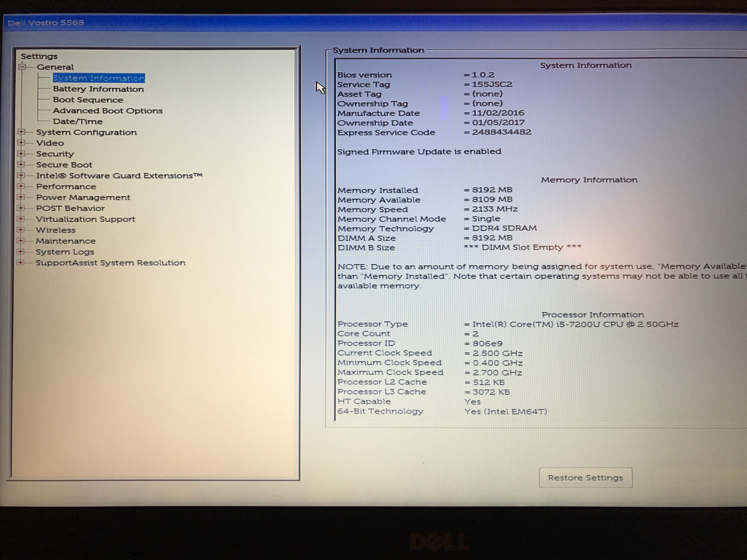Viewport: 747px width, 560px height.
Task: Click the Bios version value 1.0.2
Action: (483, 75)
